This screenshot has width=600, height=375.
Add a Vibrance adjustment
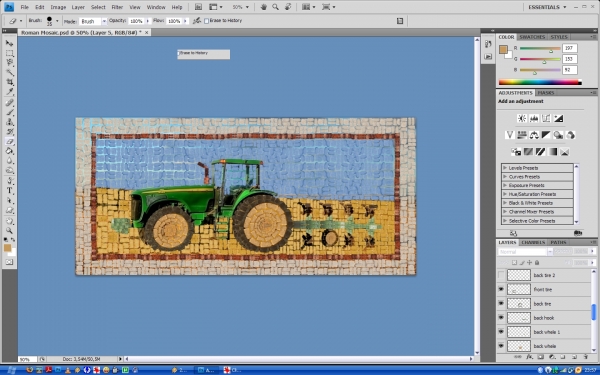(x=510, y=135)
